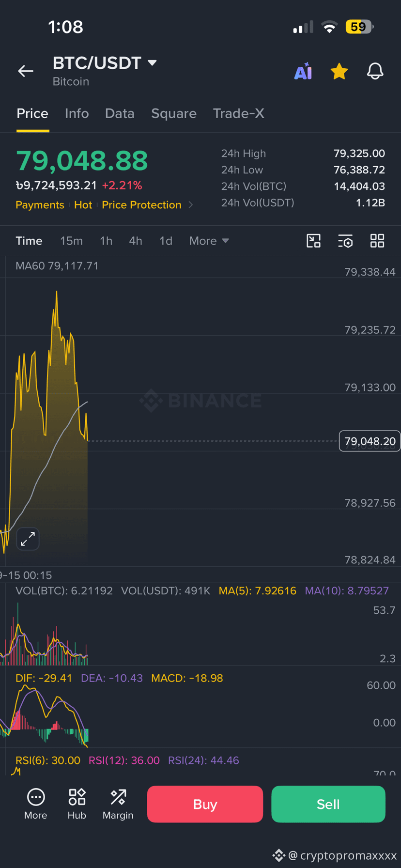
Task: Switch to the Info tab
Action: pyautogui.click(x=77, y=113)
